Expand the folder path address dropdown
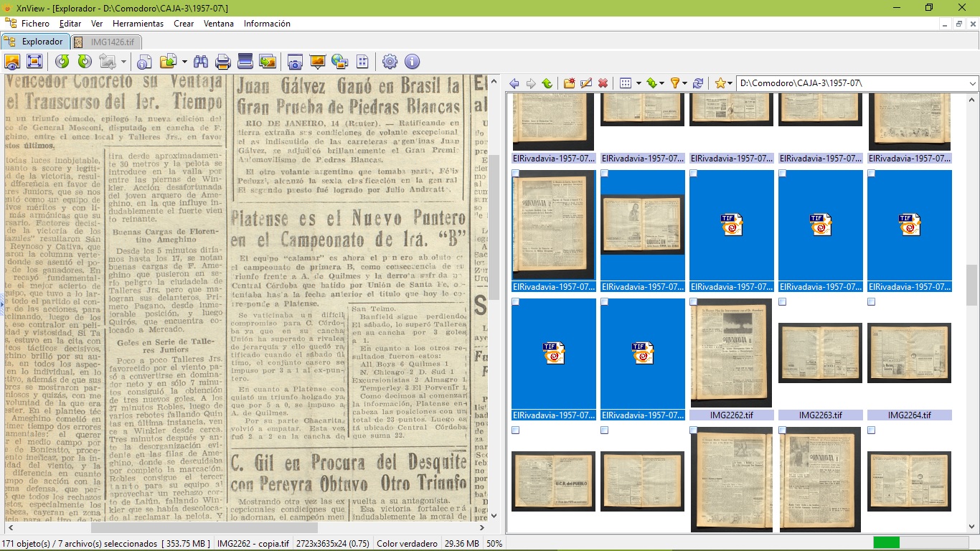The width and height of the screenshot is (980, 551). [x=973, y=84]
